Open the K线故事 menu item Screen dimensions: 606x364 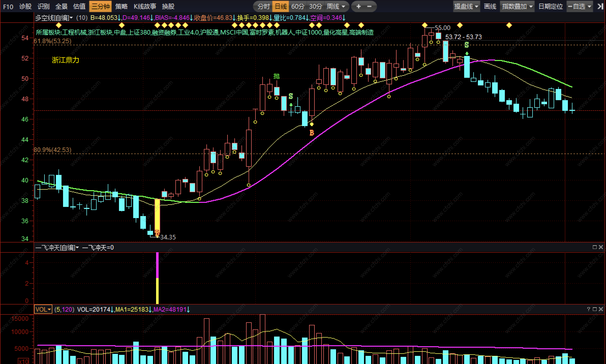click(145, 6)
